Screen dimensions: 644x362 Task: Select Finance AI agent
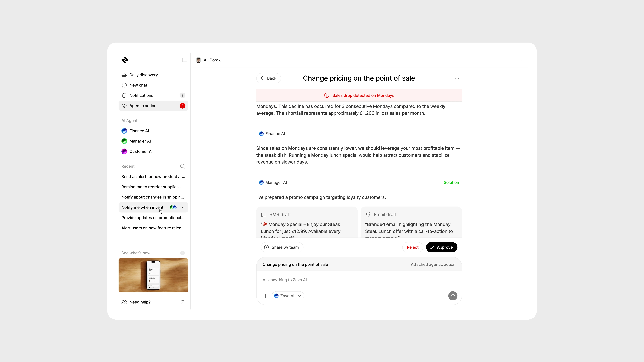[139, 131]
